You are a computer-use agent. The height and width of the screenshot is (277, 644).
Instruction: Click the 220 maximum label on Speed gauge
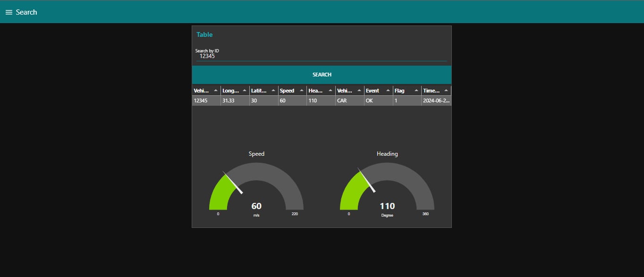point(295,214)
